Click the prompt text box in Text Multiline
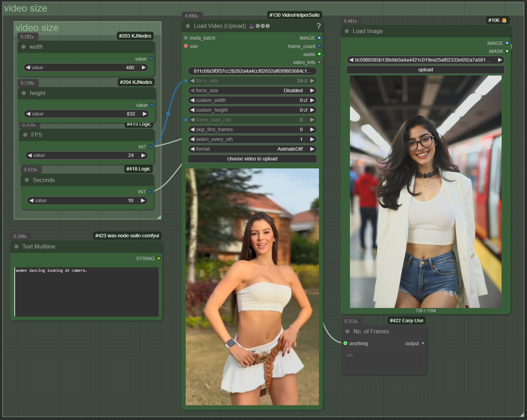The width and height of the screenshot is (527, 420). [x=86, y=292]
